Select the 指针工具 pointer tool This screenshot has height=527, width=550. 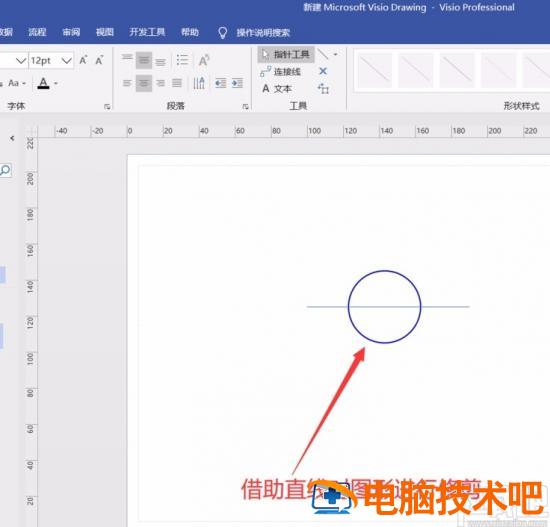pyautogui.click(x=286, y=54)
